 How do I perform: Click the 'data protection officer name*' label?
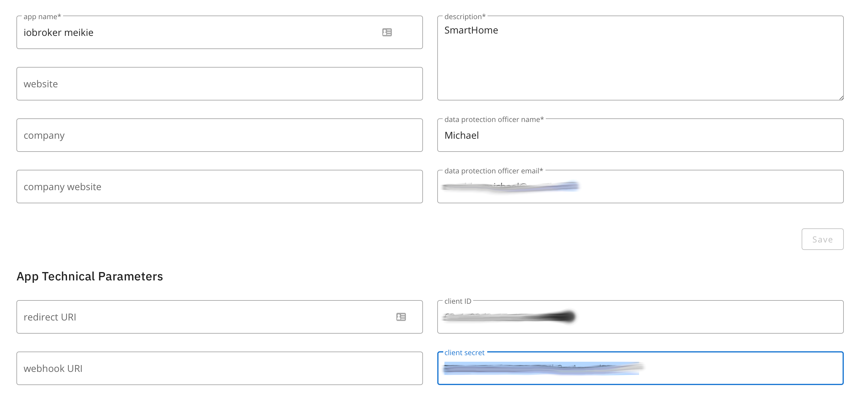coord(494,119)
